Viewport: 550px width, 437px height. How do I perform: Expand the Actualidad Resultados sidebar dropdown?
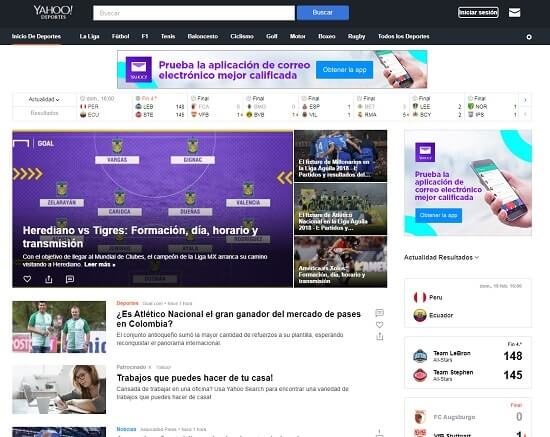441,257
